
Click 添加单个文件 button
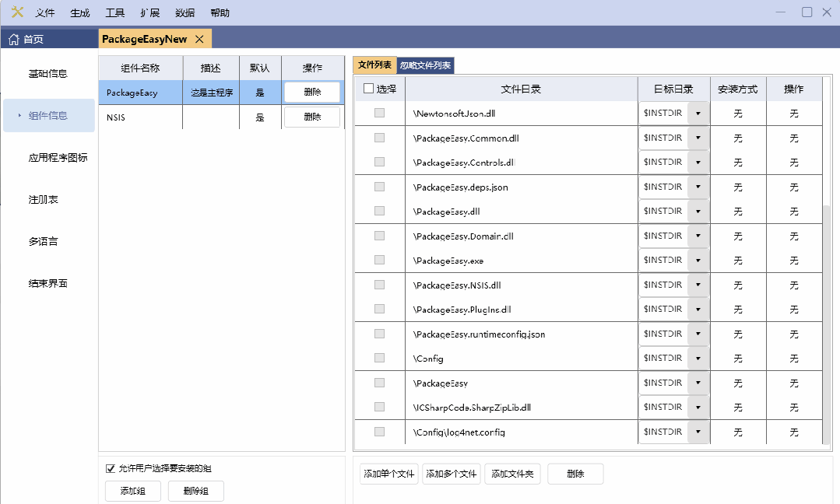coord(389,474)
